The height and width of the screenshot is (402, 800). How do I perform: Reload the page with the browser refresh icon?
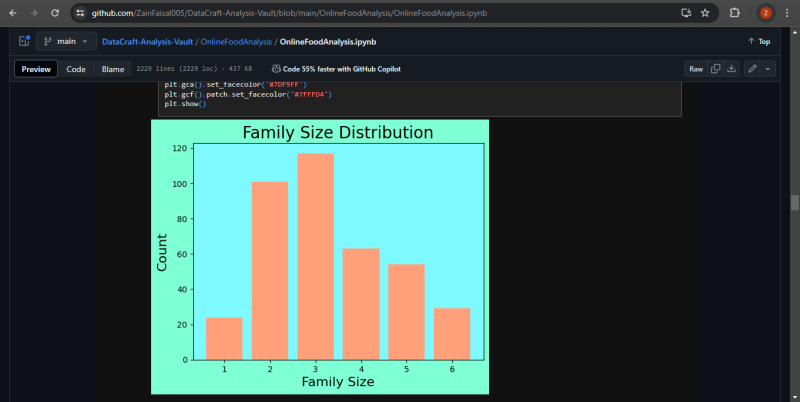click(x=53, y=13)
